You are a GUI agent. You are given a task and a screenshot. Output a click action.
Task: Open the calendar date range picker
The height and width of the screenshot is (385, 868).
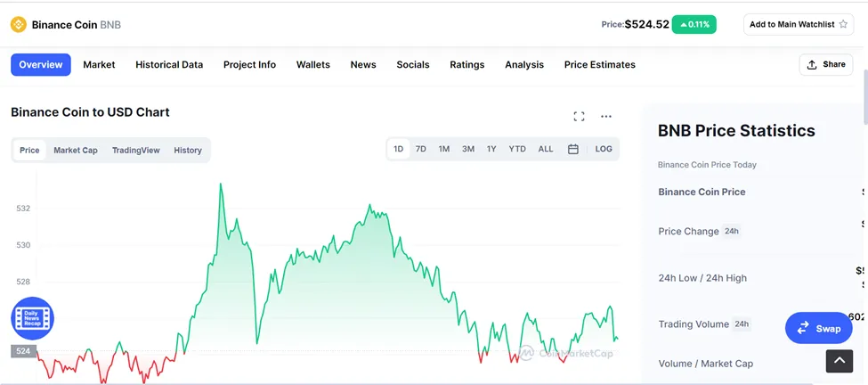573,149
